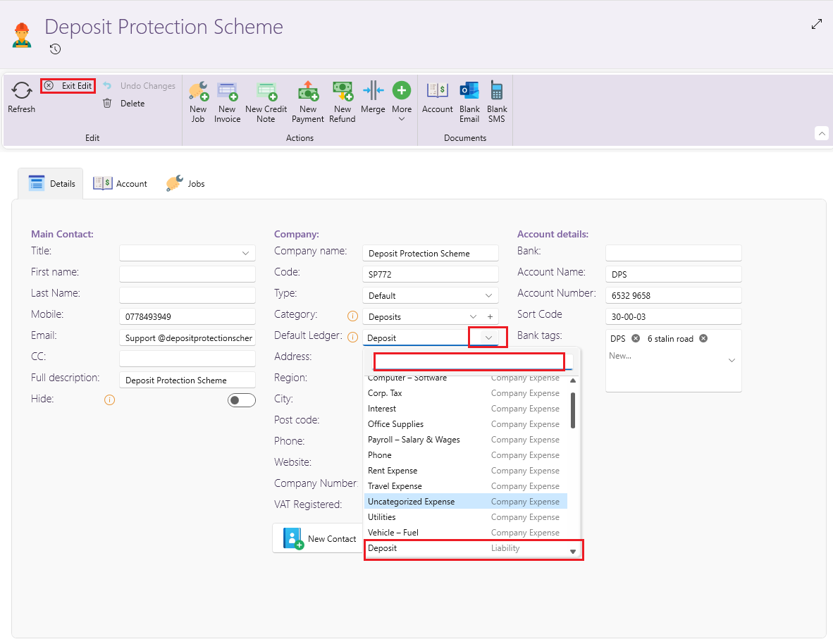Click the Default Ledger info icon

(353, 337)
